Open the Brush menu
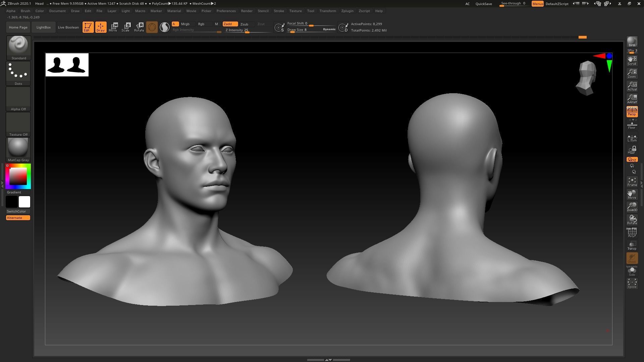The image size is (644, 362). point(25,11)
